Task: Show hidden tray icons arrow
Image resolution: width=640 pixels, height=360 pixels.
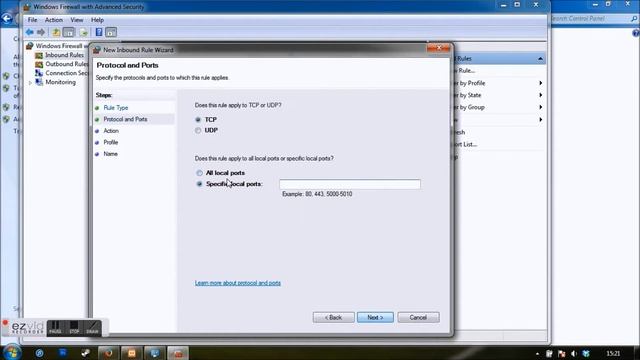Action: [538, 354]
